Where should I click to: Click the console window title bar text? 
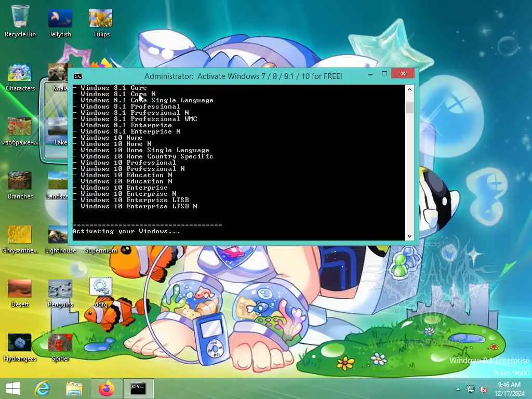[x=243, y=76]
